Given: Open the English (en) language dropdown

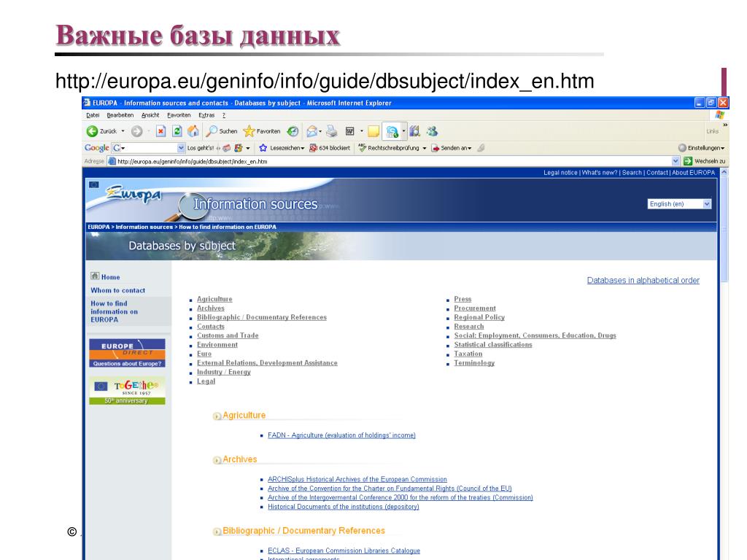Looking at the screenshot, I should (x=679, y=204).
